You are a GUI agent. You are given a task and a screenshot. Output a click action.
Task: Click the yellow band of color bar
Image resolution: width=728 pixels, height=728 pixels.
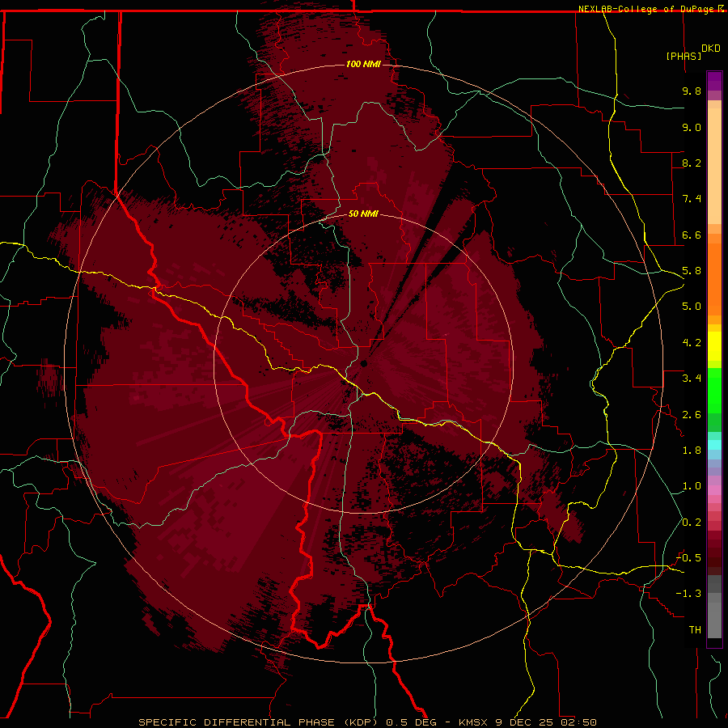[714, 346]
